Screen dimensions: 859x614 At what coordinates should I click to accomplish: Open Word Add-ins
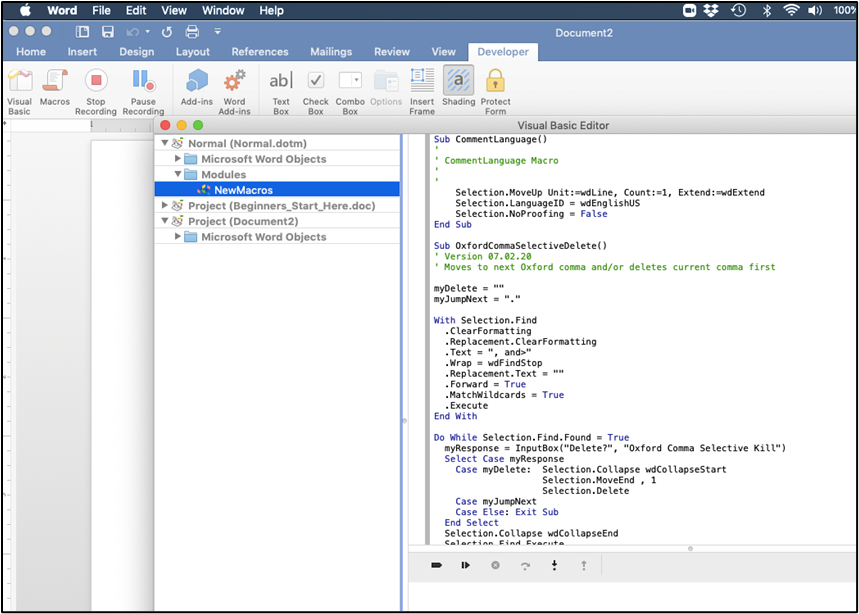tap(234, 91)
